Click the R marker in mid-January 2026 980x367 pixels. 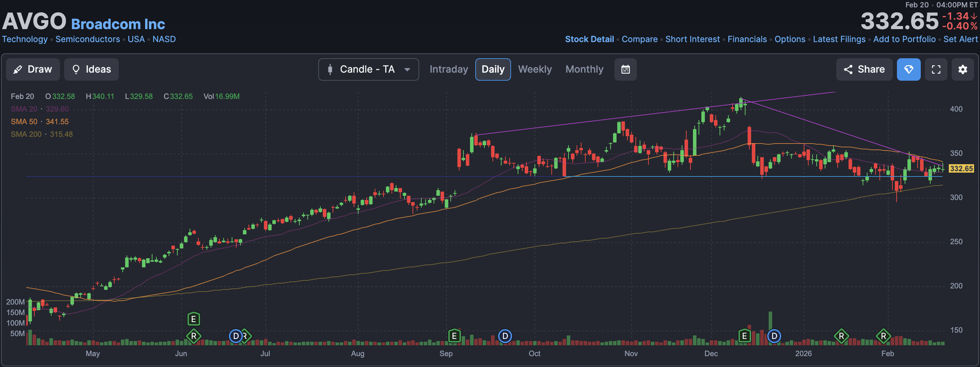point(842,336)
